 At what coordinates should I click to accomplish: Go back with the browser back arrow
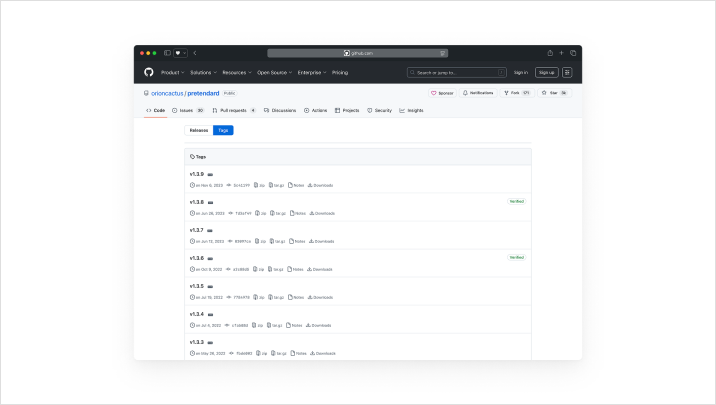pyautogui.click(x=195, y=53)
